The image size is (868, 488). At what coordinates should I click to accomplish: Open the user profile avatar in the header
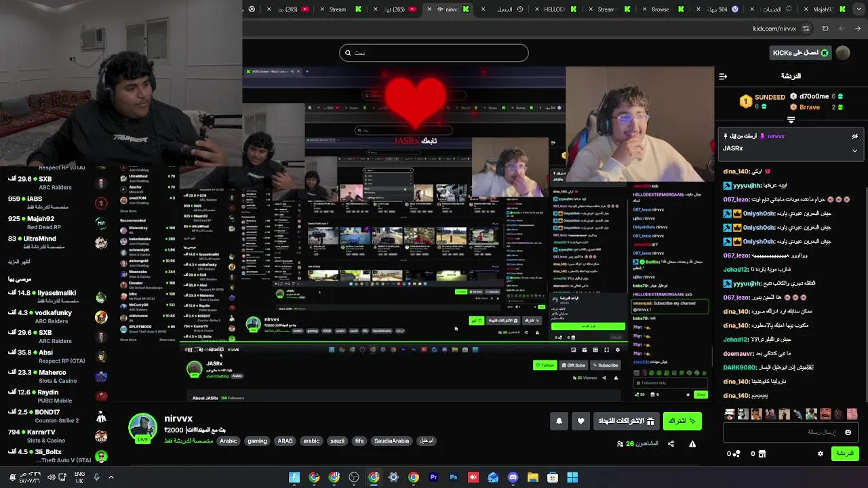tap(843, 53)
